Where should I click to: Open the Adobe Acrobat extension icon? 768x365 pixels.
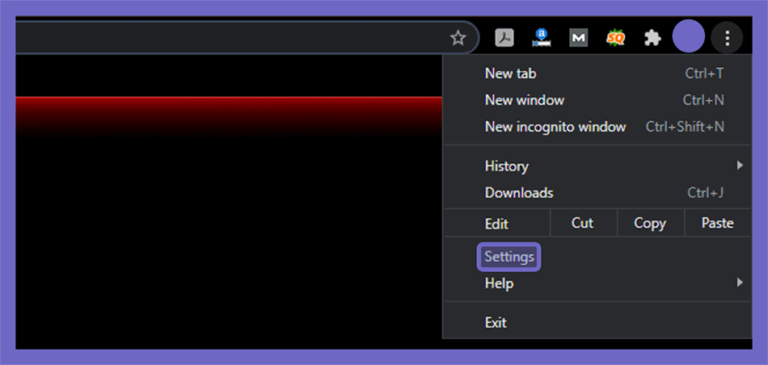tap(504, 38)
